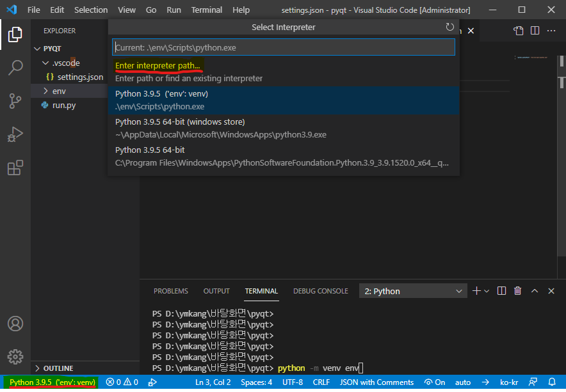Open the Extensions view
The image size is (566, 392).
[x=15, y=168]
